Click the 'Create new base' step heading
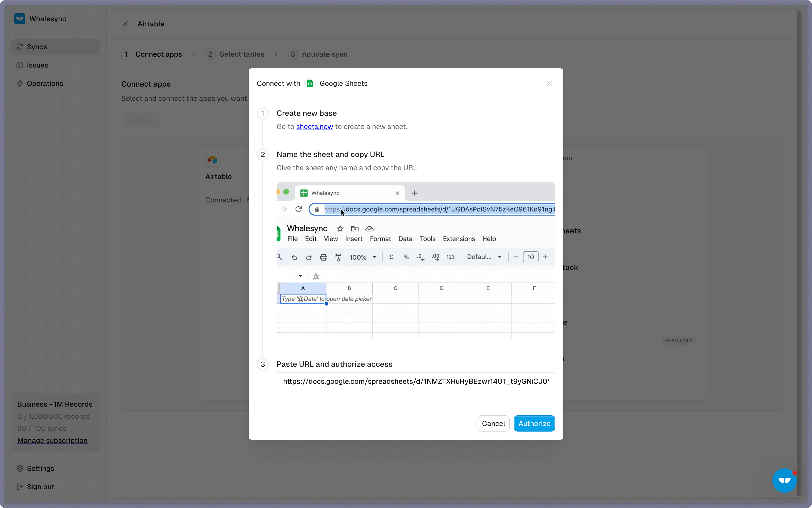Screen dimensions: 812x508 pyautogui.click(x=307, y=113)
